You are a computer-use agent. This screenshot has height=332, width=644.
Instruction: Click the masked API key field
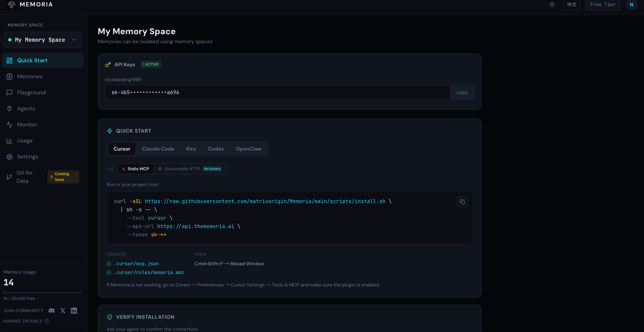[275, 92]
